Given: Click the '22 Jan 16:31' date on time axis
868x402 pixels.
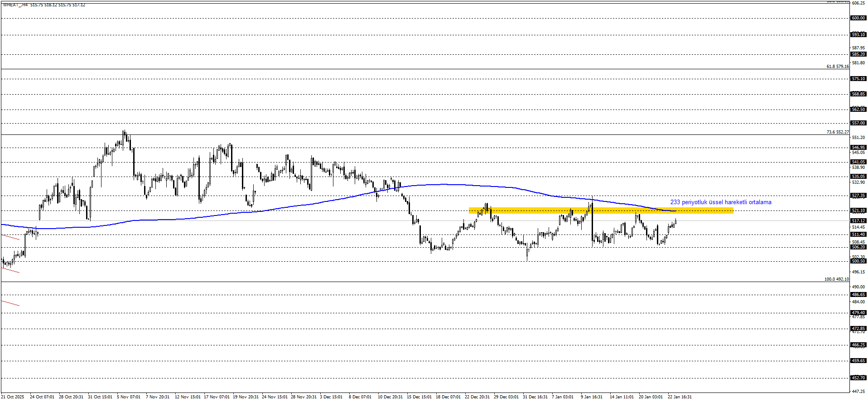Looking at the screenshot, I should tap(680, 397).
